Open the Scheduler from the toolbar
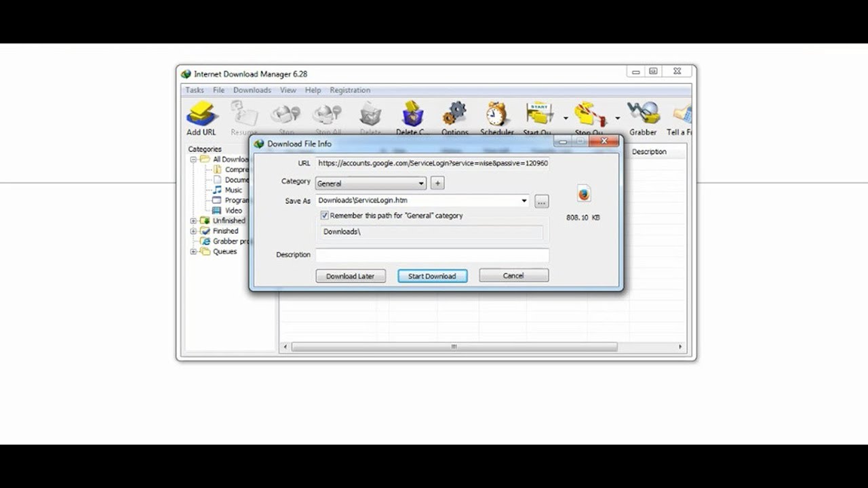Image resolution: width=868 pixels, height=488 pixels. [x=496, y=114]
